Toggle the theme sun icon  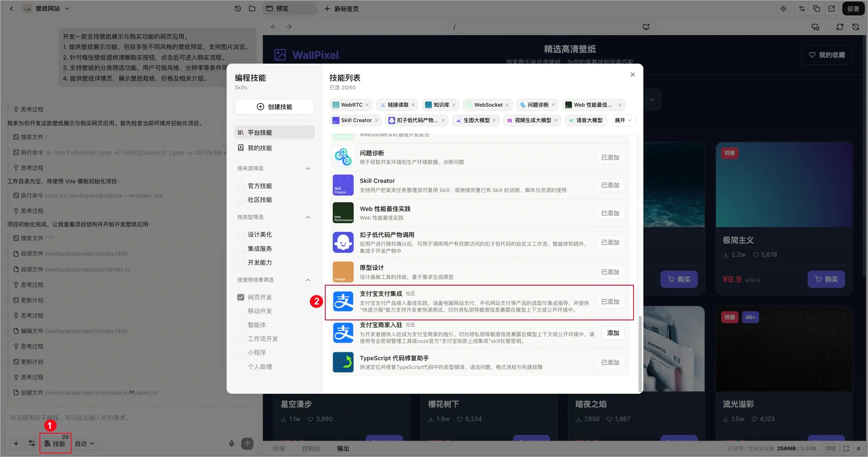click(784, 9)
